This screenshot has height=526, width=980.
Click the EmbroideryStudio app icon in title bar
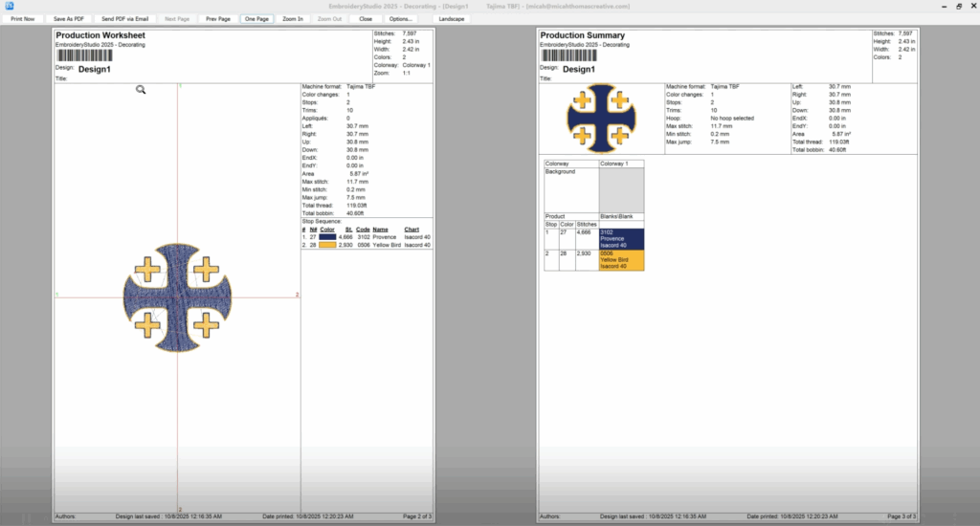point(9,6)
